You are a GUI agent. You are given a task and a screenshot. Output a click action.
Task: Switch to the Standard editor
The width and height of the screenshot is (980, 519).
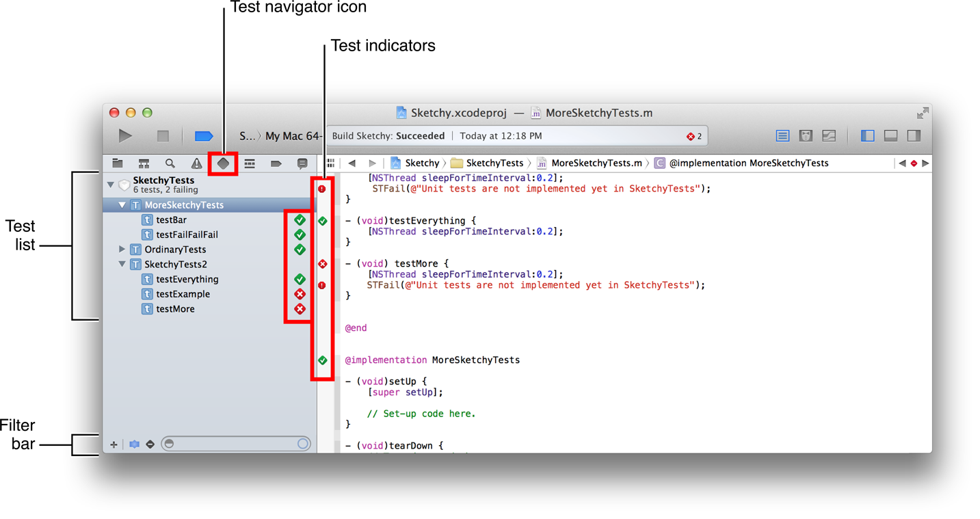coord(783,136)
